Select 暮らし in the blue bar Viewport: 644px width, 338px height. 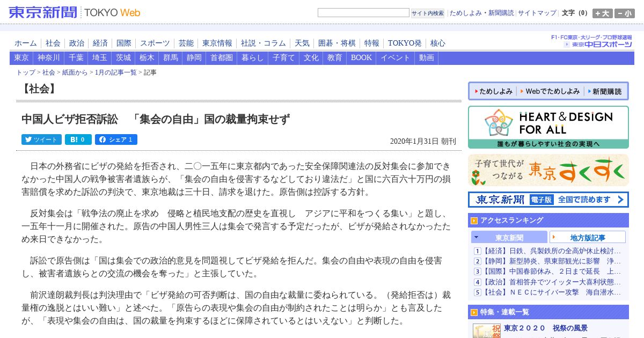pos(253,58)
